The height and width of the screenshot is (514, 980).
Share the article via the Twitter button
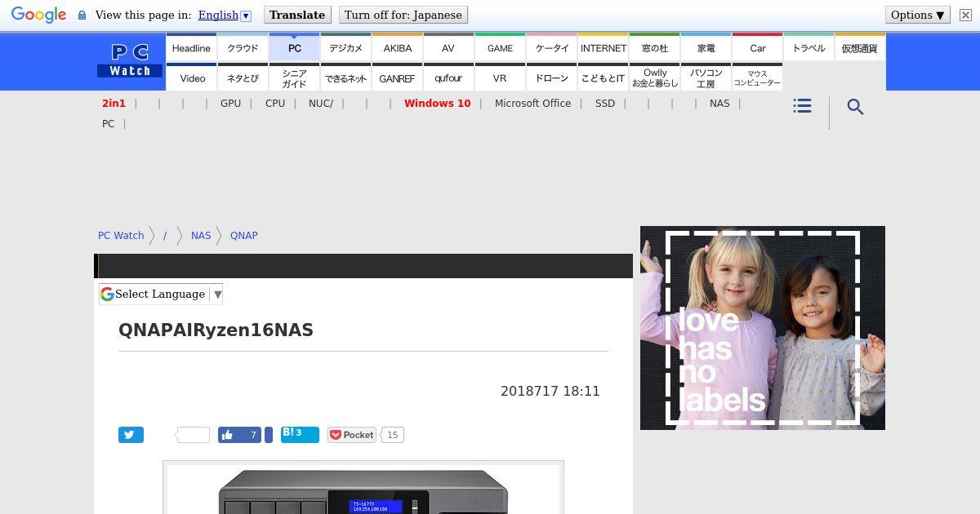(131, 435)
